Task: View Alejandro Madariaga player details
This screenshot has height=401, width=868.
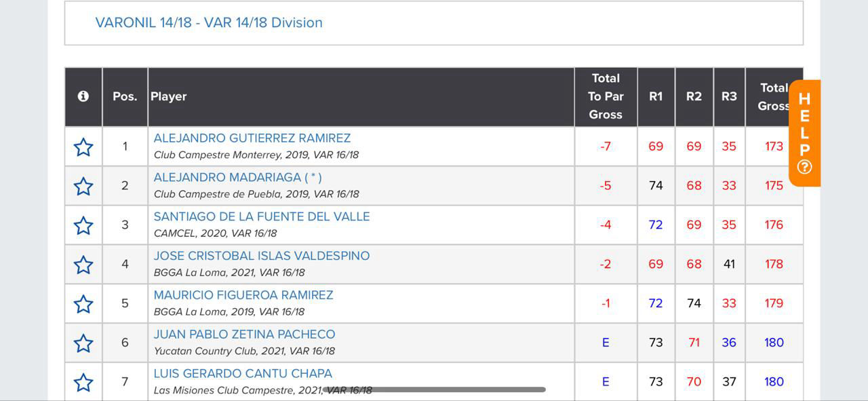Action: pyautogui.click(x=238, y=177)
